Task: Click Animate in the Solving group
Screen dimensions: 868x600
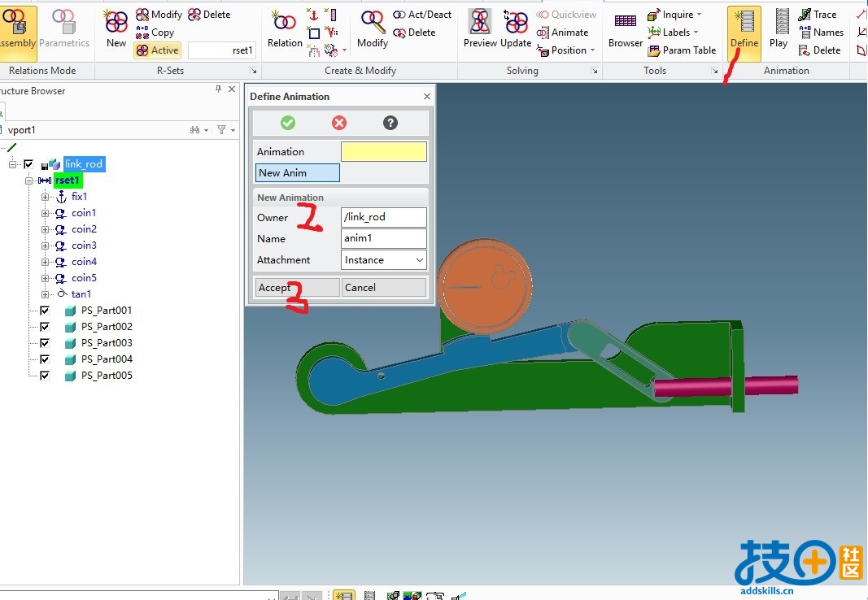Action: click(x=562, y=33)
